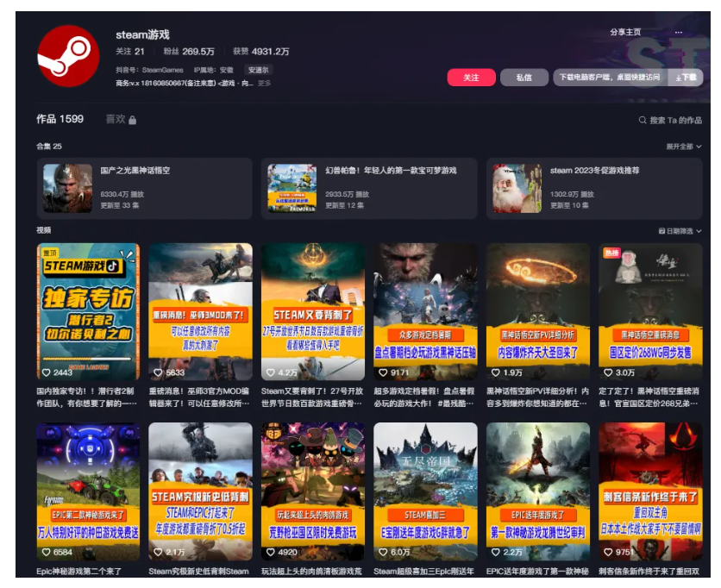Click the search icon to search Ta's works

coord(643,121)
